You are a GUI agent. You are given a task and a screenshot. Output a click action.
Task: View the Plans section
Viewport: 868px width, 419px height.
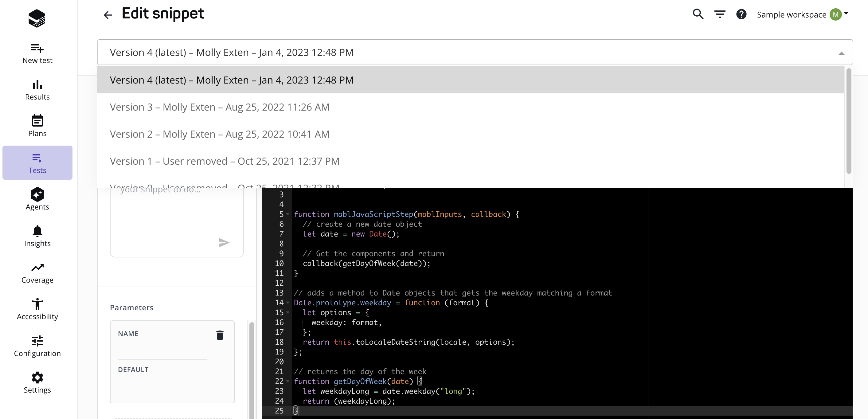tap(37, 126)
